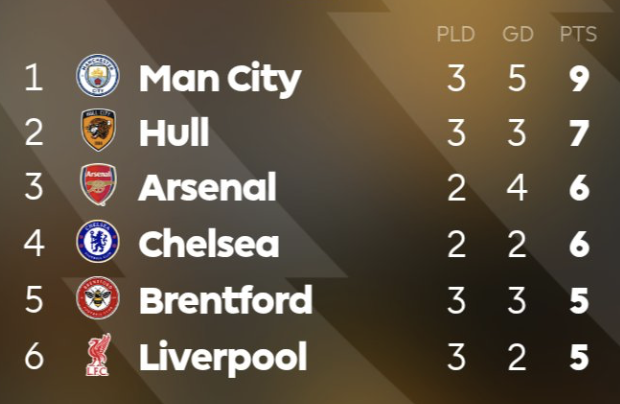Viewport: 620px width, 404px height.
Task: Click the PLD column header
Action: (x=456, y=34)
